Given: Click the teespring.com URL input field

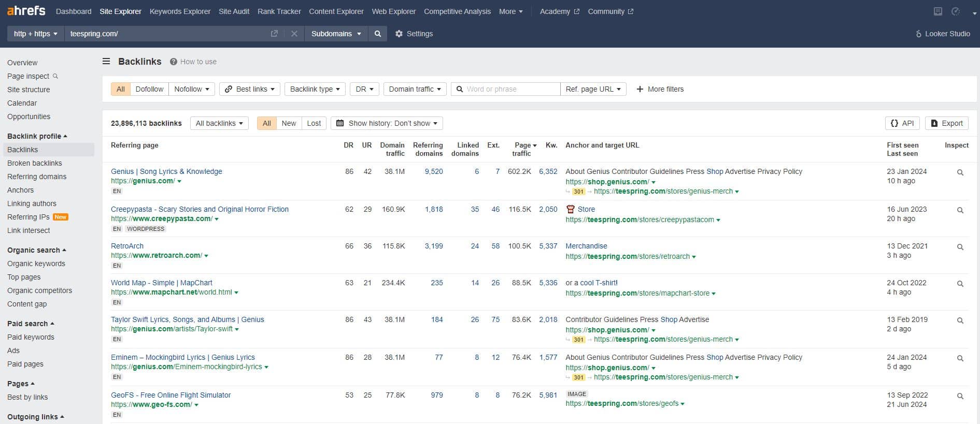Looking at the screenshot, I should pos(168,34).
